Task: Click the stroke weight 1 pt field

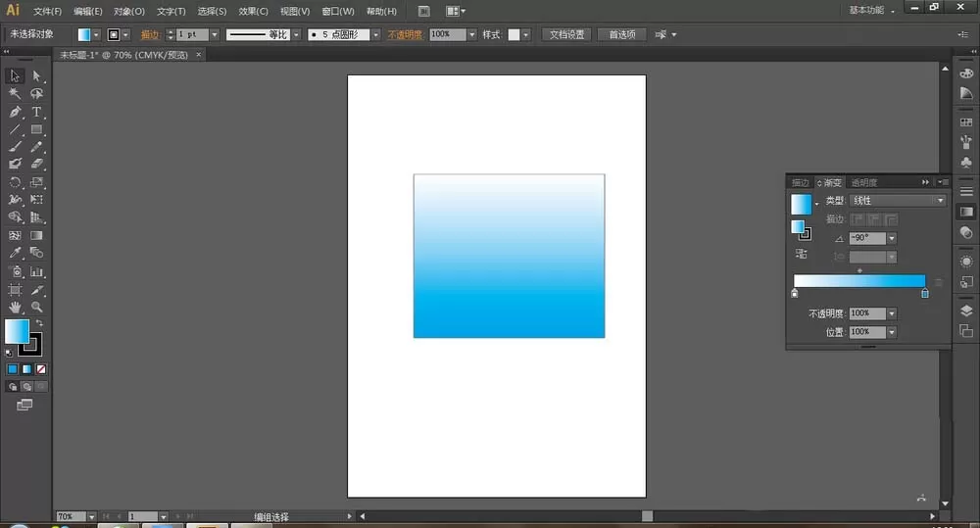Action: point(192,34)
